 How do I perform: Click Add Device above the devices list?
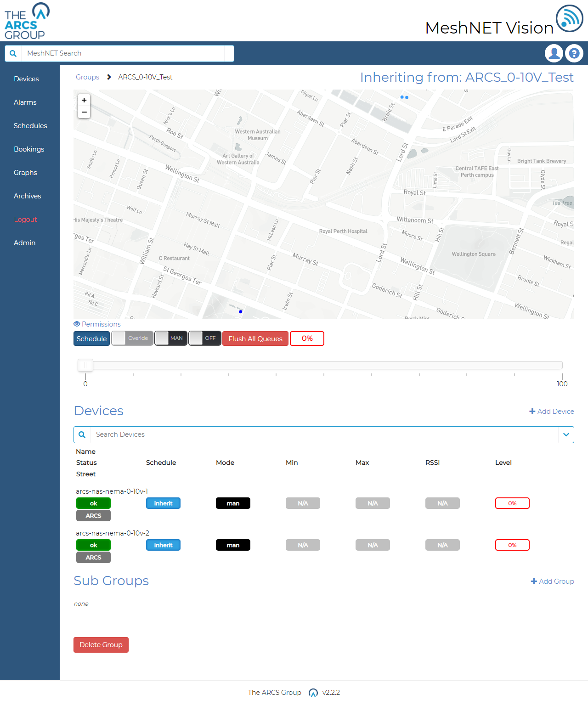551,411
